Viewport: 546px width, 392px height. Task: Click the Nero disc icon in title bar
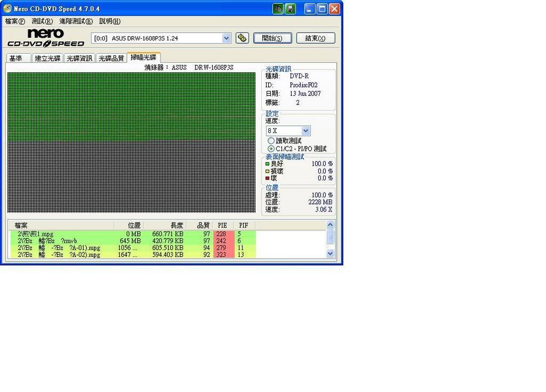(x=7, y=9)
